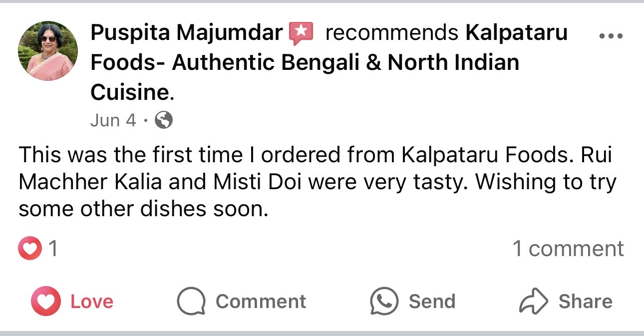The width and height of the screenshot is (644, 336).
Task: Select the Send label
Action: [432, 302]
